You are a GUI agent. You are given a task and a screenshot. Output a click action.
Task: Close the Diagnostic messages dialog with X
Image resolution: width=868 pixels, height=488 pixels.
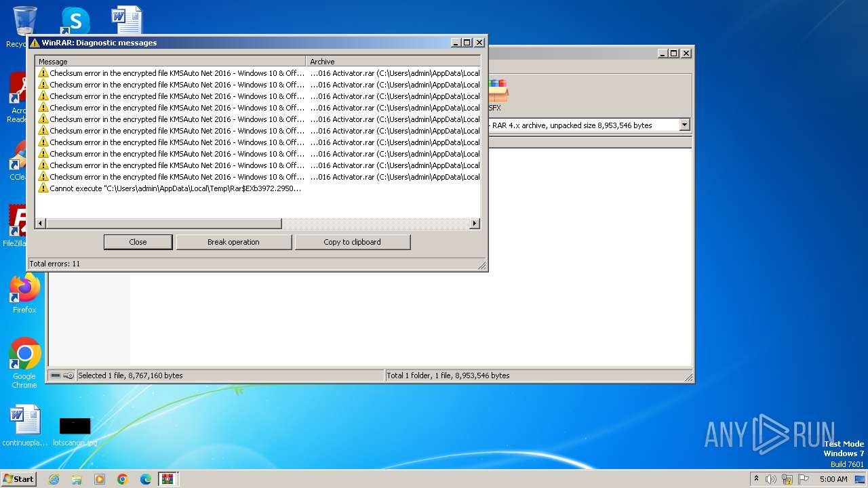(479, 42)
